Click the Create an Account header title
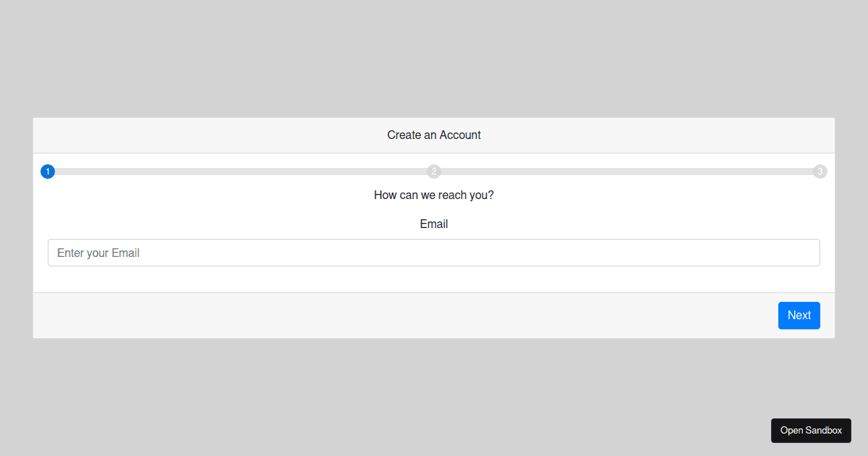Viewport: 868px width, 456px height. (434, 135)
